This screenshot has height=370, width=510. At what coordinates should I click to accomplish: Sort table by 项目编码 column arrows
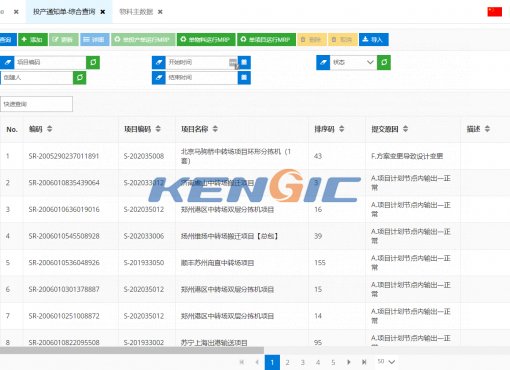pos(158,129)
